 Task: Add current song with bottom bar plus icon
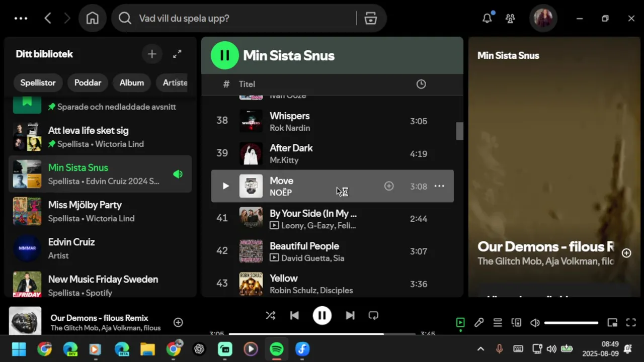coord(178,322)
